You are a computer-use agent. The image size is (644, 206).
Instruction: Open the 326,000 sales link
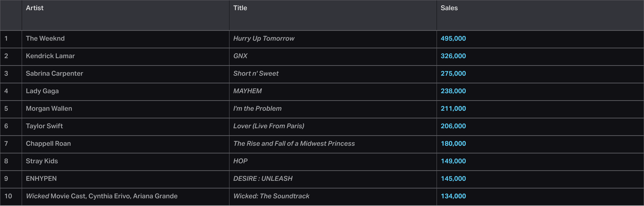[x=453, y=56]
